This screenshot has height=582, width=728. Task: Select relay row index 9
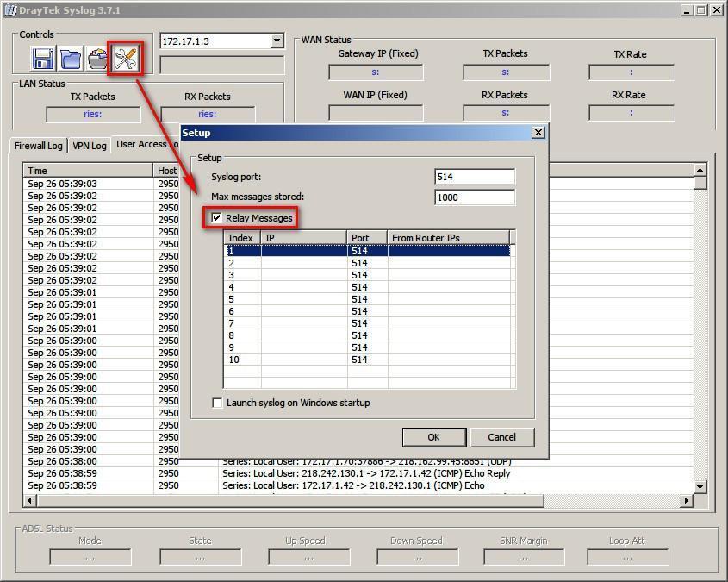[367, 347]
